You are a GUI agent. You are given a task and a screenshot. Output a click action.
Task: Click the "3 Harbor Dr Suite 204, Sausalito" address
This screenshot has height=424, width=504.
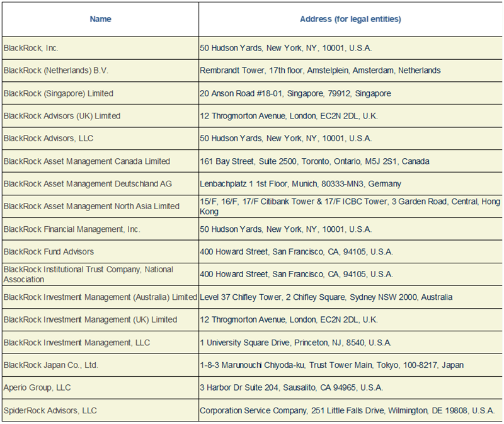pyautogui.click(x=350, y=387)
